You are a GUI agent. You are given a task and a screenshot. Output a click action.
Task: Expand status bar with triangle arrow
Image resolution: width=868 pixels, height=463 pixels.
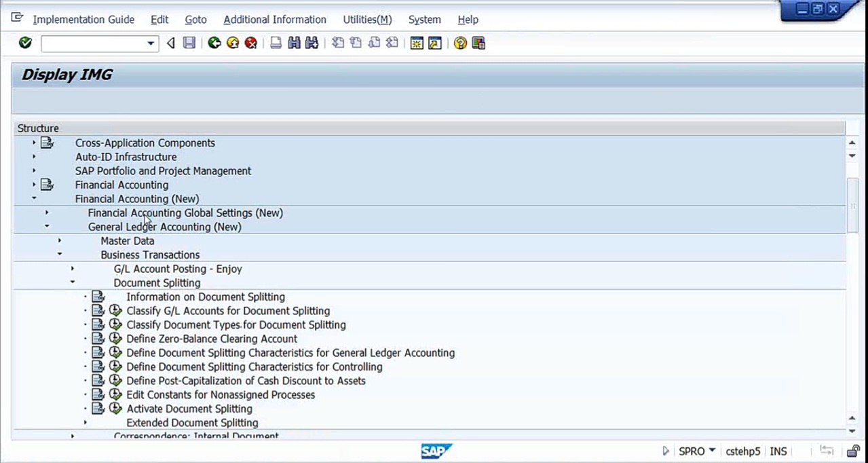tap(665, 451)
